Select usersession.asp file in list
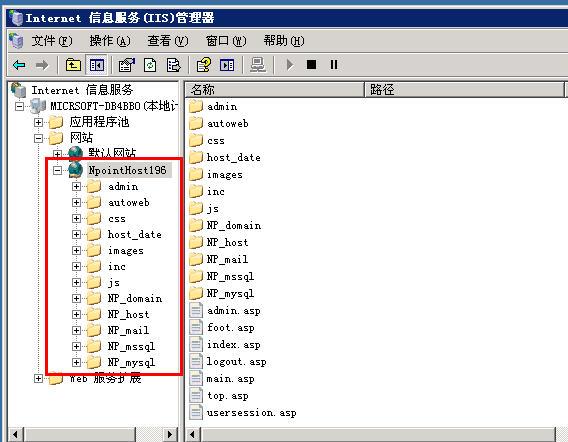This screenshot has width=568, height=442. click(x=251, y=413)
